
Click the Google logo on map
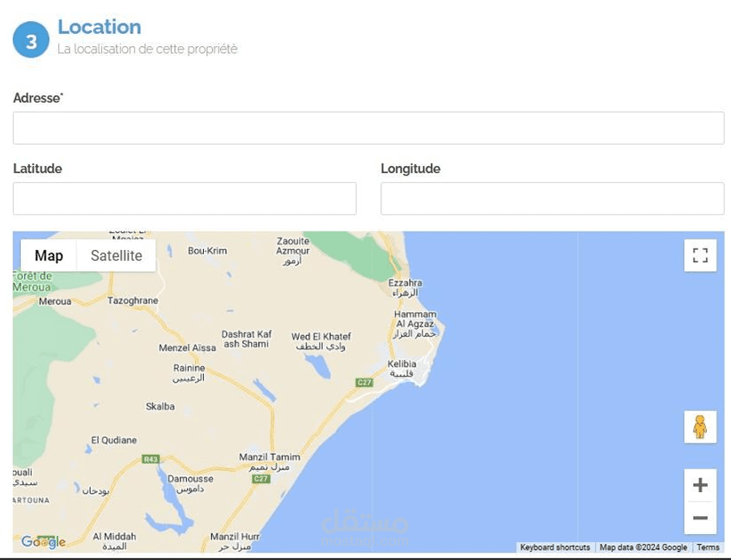(44, 542)
